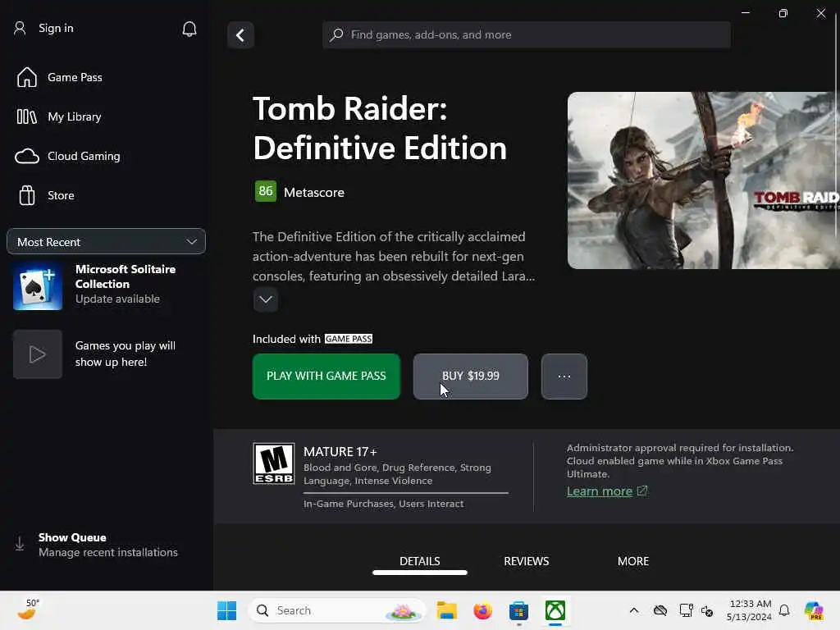Go back using the back arrow button
The height and width of the screenshot is (630, 840).
[240, 35]
